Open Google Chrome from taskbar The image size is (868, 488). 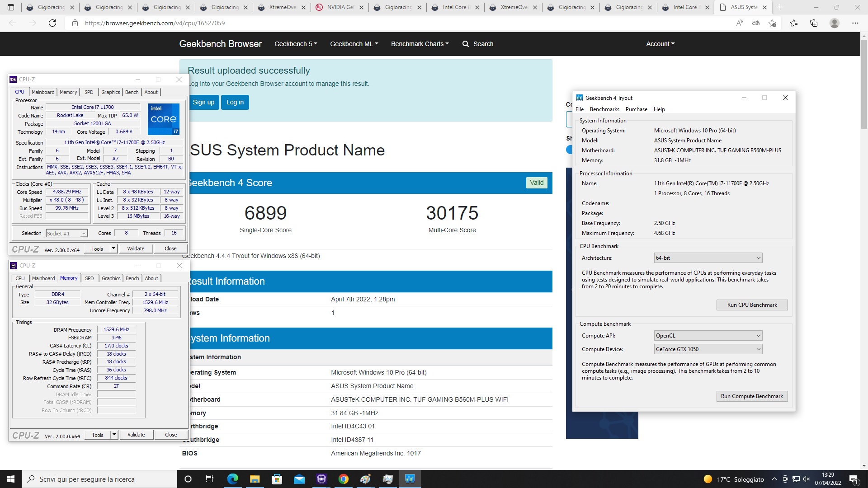(343, 479)
